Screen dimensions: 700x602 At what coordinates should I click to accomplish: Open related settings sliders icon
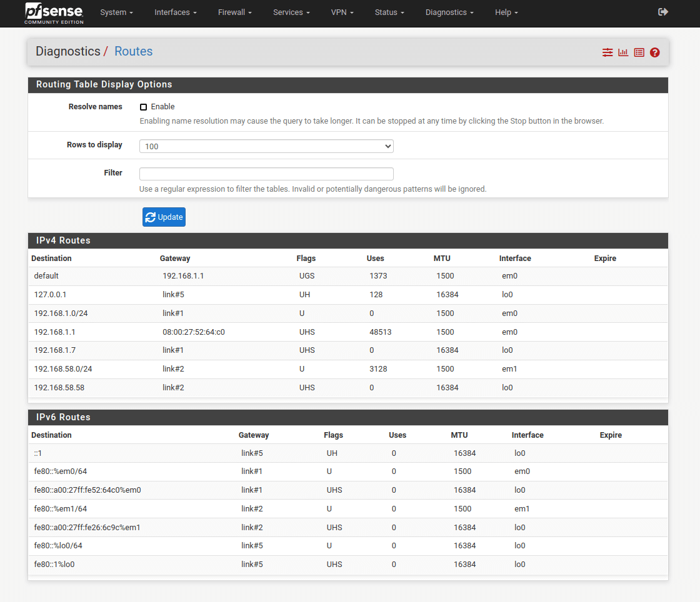(607, 52)
